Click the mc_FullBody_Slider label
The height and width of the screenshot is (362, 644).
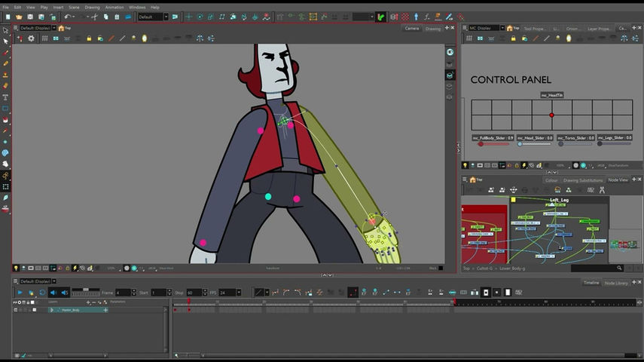493,138
